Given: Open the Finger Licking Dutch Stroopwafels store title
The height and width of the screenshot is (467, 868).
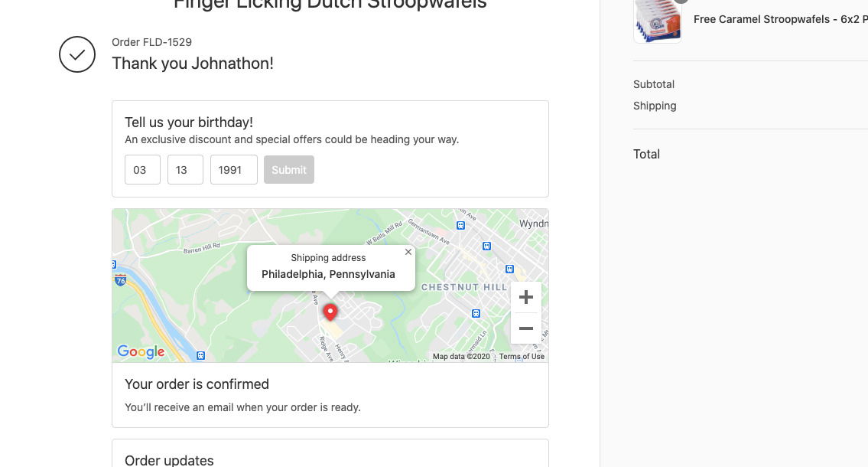Looking at the screenshot, I should [x=330, y=5].
